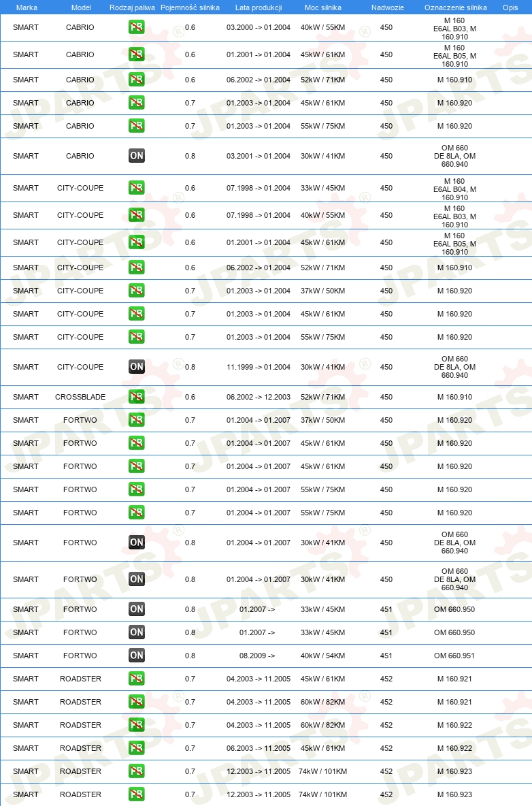Click ON diesel icon for FORTWO 40kW / 54KM

137,656
